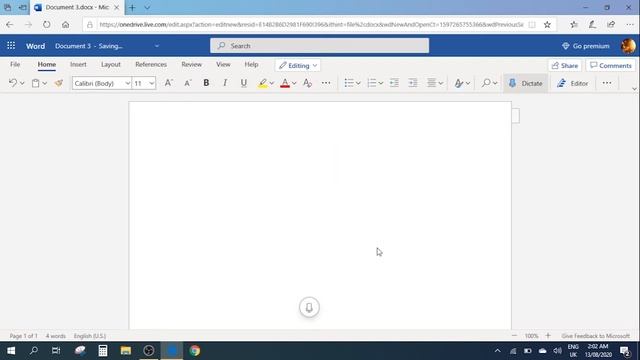
Task: Open the File menu
Action: click(x=15, y=64)
